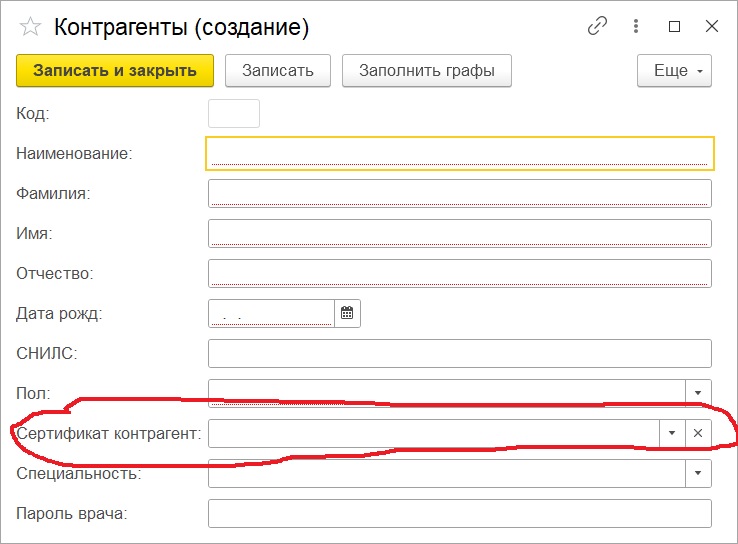Click into the Отчество field

tap(460, 273)
